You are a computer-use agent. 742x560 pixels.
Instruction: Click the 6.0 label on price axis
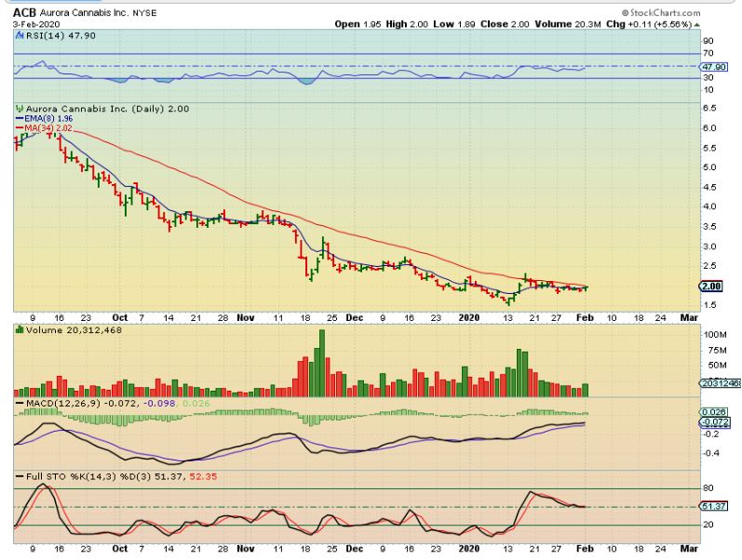coord(709,127)
